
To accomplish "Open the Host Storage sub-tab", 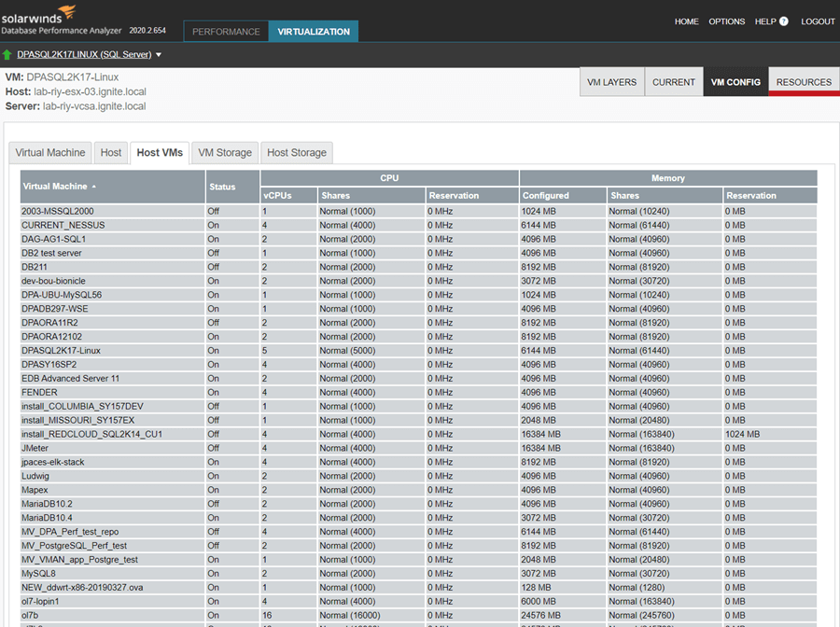I will click(x=297, y=153).
